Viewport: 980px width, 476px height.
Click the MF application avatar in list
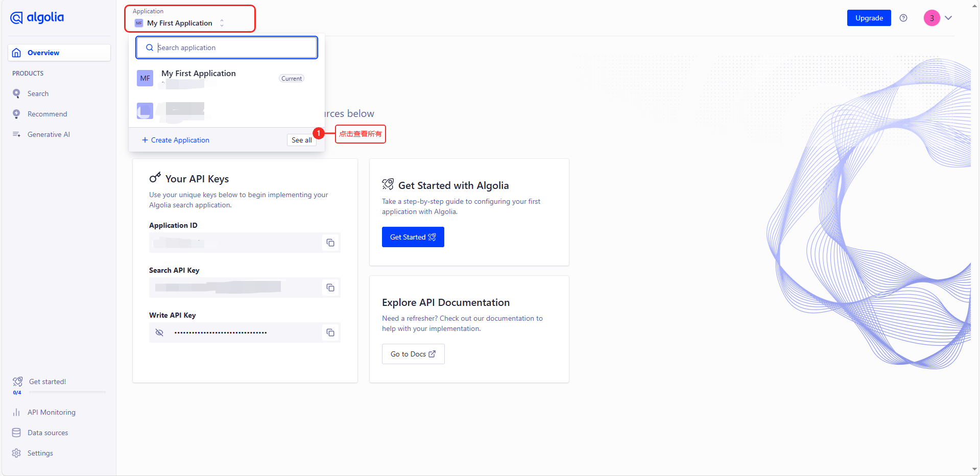pyautogui.click(x=145, y=78)
